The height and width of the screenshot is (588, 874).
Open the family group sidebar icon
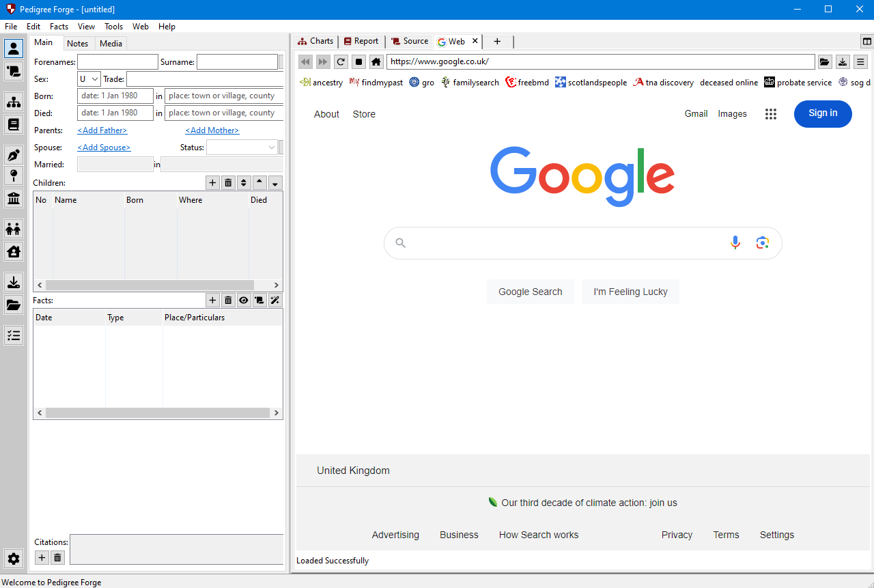coord(14,229)
